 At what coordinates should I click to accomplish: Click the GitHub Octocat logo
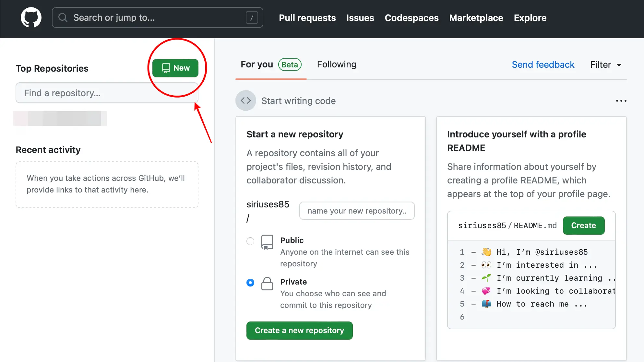(x=31, y=17)
